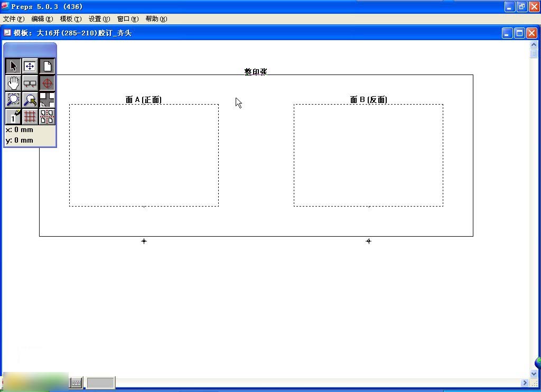Image resolution: width=541 pixels, height=392 pixels.
Task: Open the 帮助 menu
Action: coord(156,19)
